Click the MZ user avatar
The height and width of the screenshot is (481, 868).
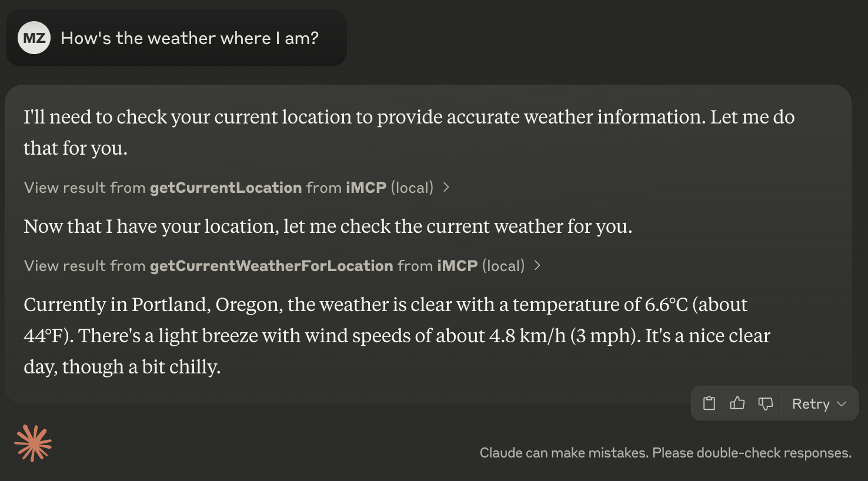coord(34,38)
